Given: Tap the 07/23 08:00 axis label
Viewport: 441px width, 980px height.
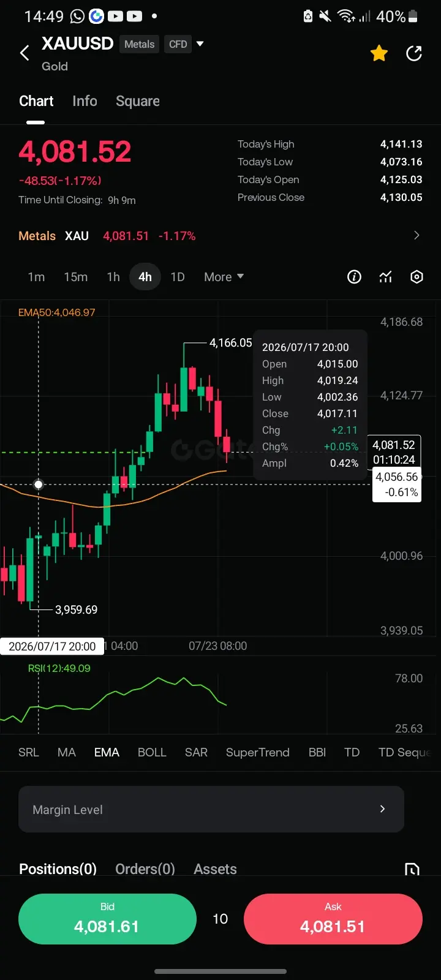Looking at the screenshot, I should coord(218,646).
